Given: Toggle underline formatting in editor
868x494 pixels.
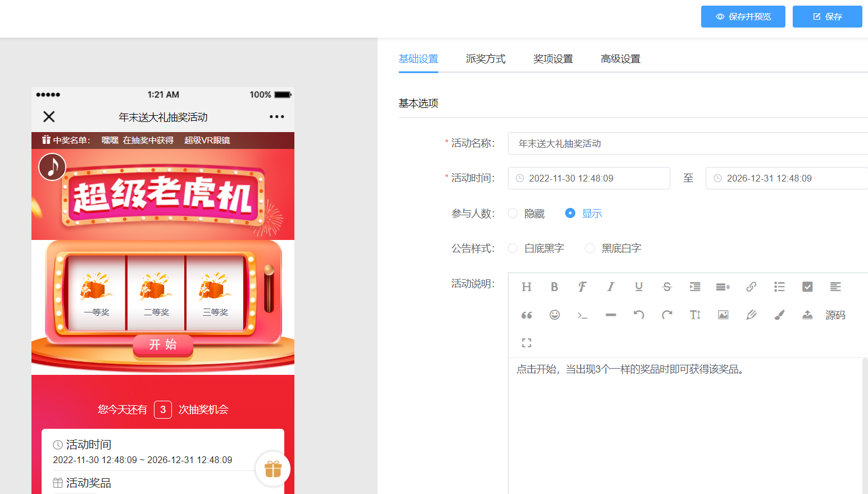Looking at the screenshot, I should [639, 287].
